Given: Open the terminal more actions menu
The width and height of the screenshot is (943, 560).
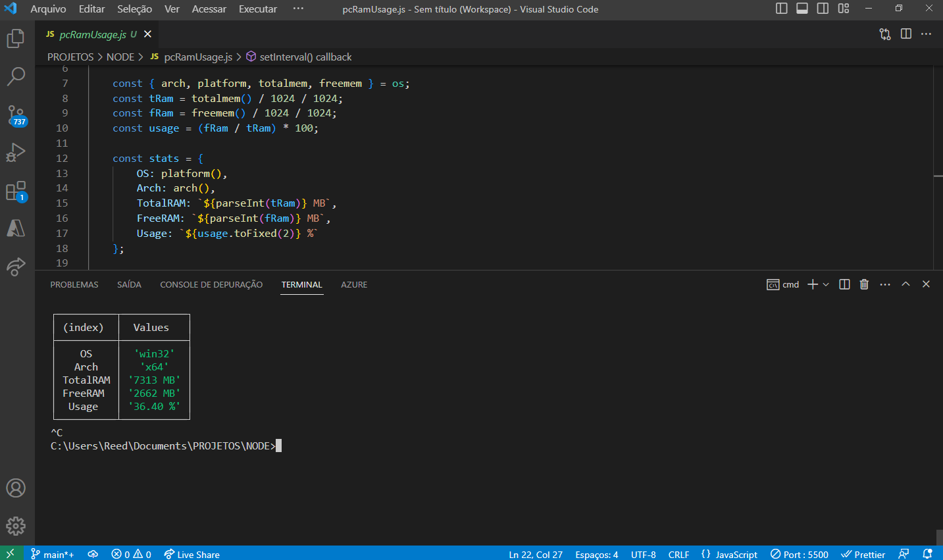Looking at the screenshot, I should coord(884,284).
